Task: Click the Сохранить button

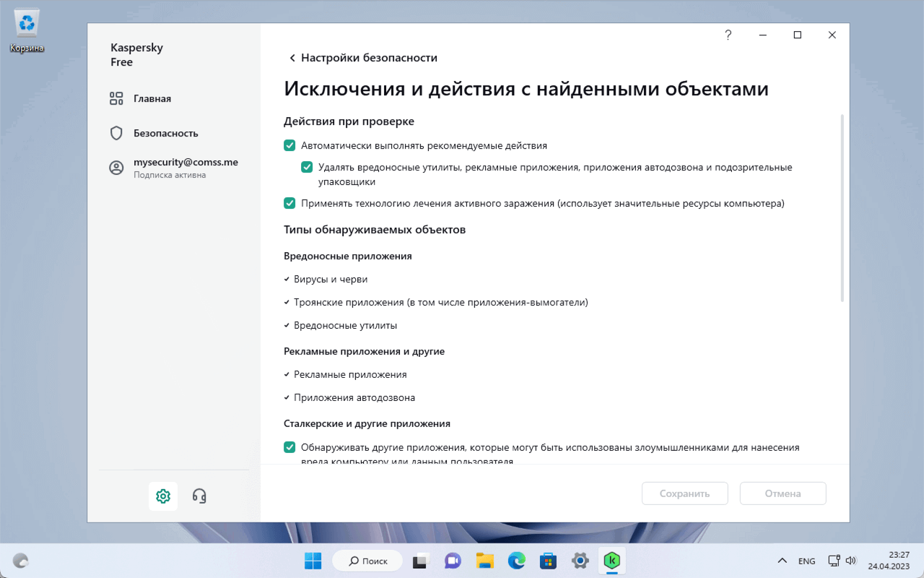Action: click(x=685, y=493)
